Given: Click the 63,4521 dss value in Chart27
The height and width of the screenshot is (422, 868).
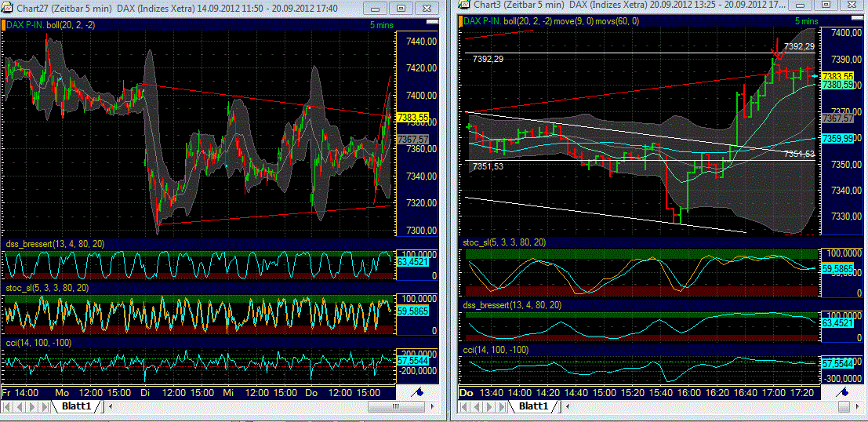Looking at the screenshot, I should click(x=414, y=261).
